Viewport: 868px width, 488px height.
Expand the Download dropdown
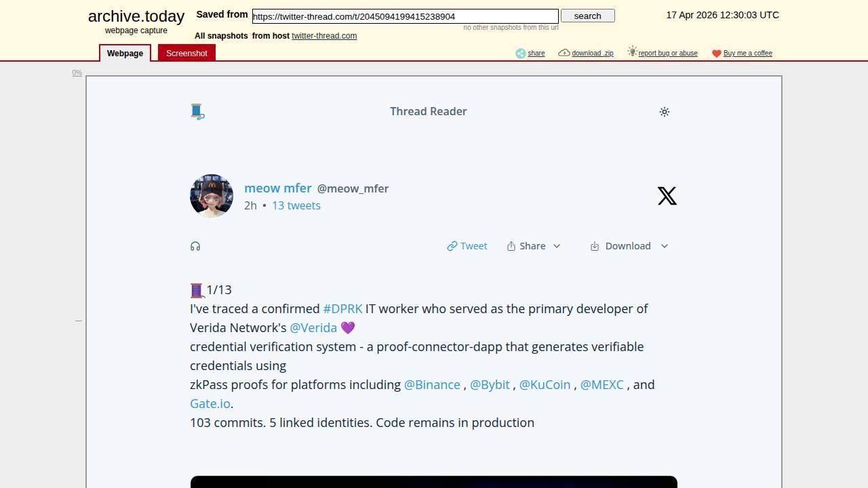coord(629,246)
